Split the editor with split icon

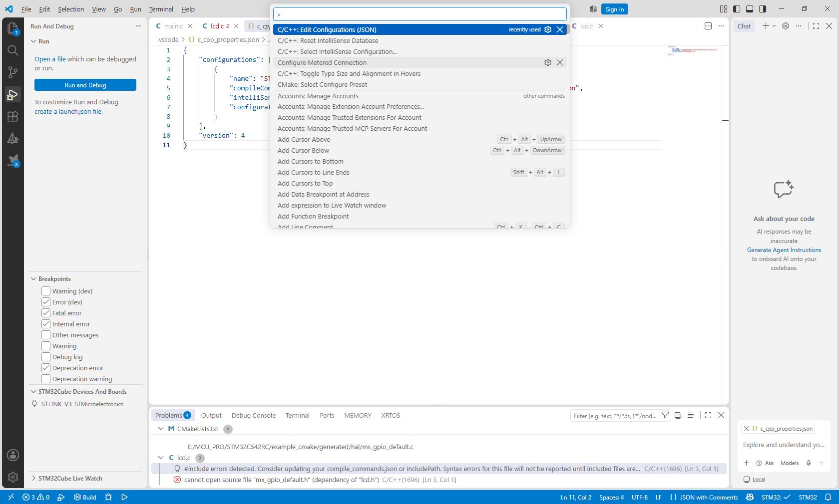pos(708,26)
